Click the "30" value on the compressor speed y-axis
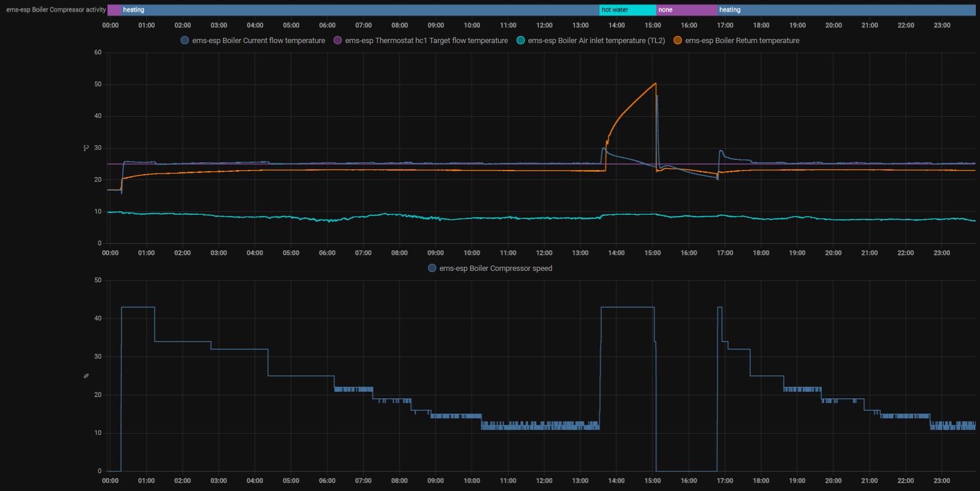980x491 pixels. point(98,356)
